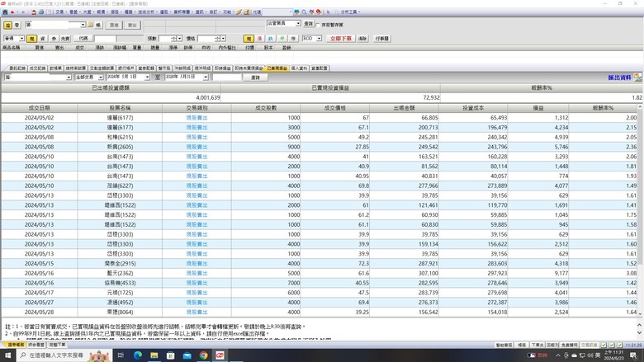
Task: Click the monitor icon right of code box
Action: tap(297, 12)
